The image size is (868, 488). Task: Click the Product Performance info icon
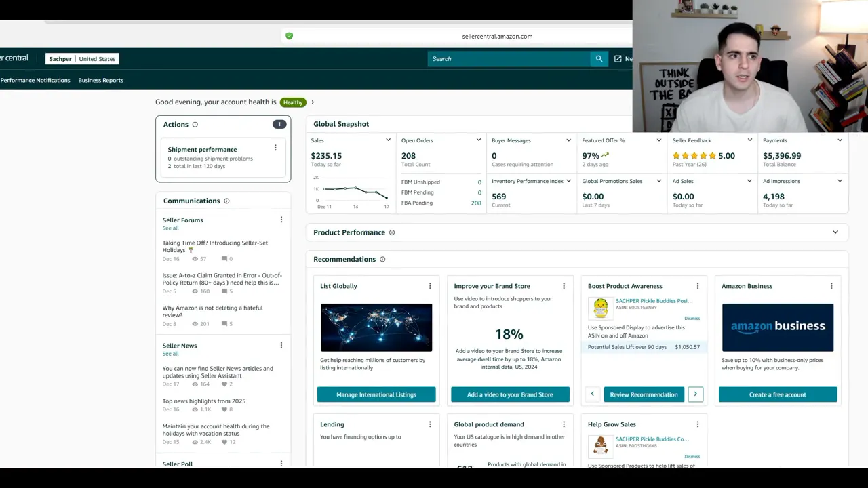pyautogui.click(x=392, y=232)
